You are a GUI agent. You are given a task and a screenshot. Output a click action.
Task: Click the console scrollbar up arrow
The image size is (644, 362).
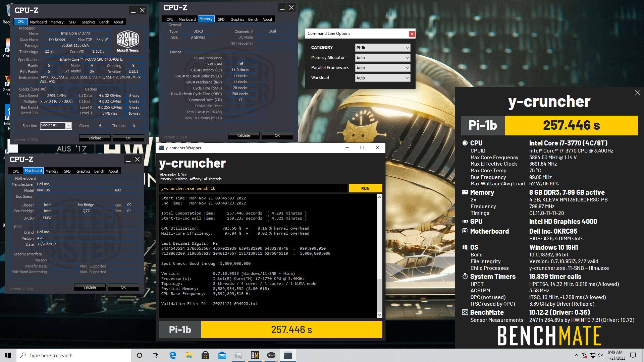(x=379, y=197)
